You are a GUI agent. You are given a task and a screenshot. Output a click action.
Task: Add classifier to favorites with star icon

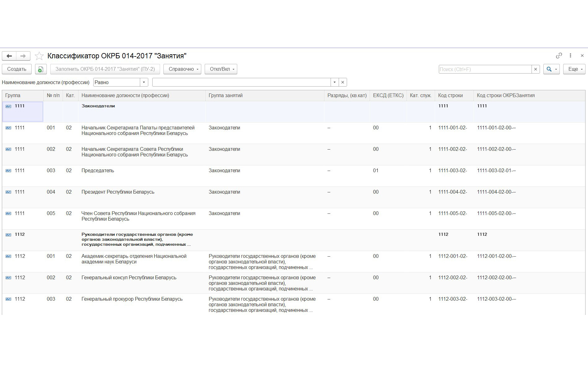click(x=39, y=56)
